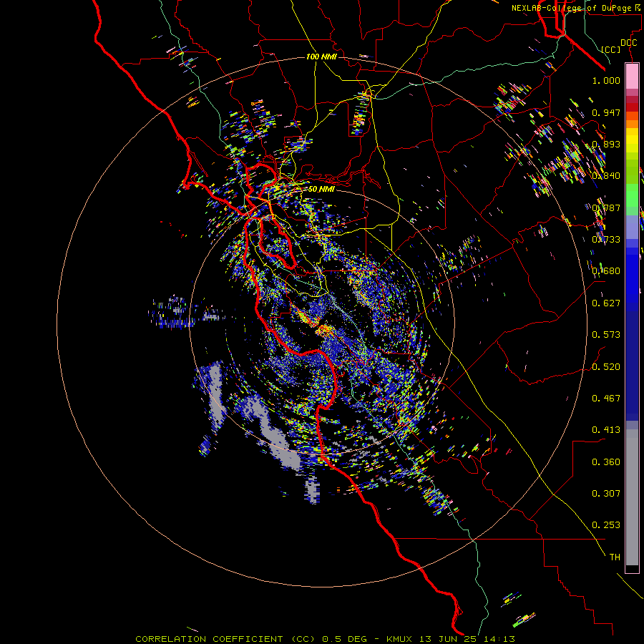Select the 1.000 value on the scale
This screenshot has height=644, width=644.
click(x=606, y=80)
